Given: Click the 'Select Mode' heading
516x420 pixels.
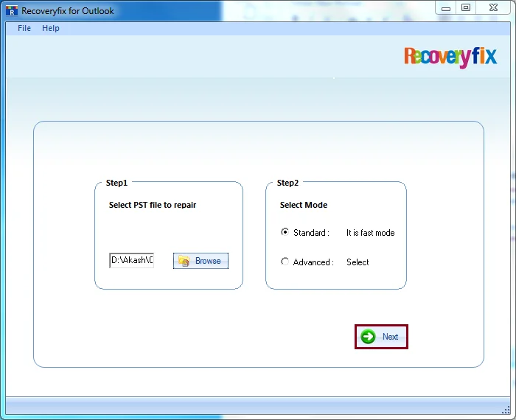Looking at the screenshot, I should coord(304,205).
